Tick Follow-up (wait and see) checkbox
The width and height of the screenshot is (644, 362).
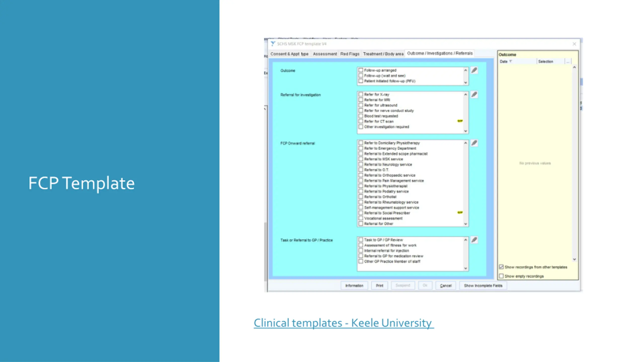tap(361, 75)
